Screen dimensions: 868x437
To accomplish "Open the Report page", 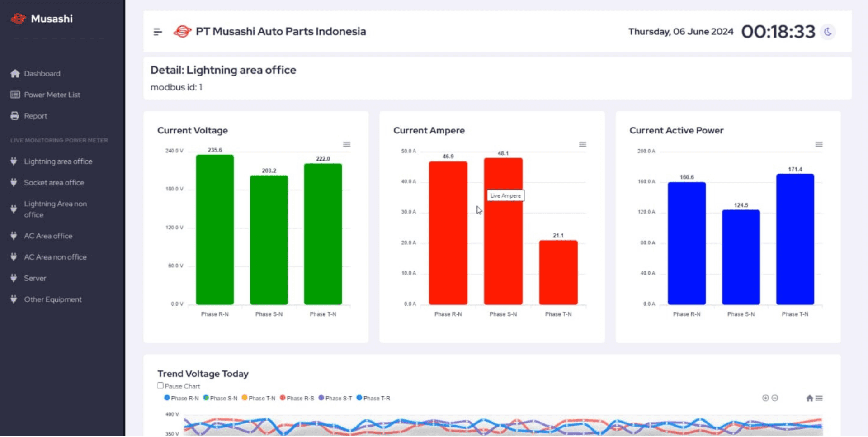I will click(35, 116).
